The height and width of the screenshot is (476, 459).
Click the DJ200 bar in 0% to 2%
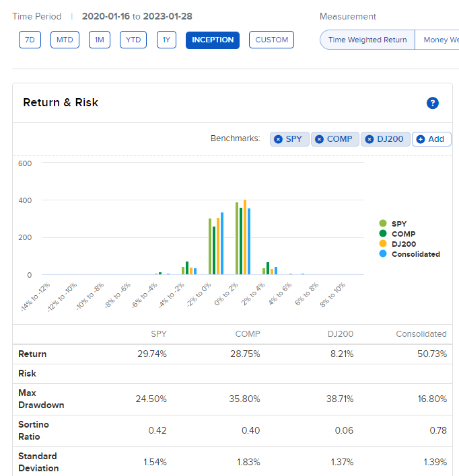245,237
